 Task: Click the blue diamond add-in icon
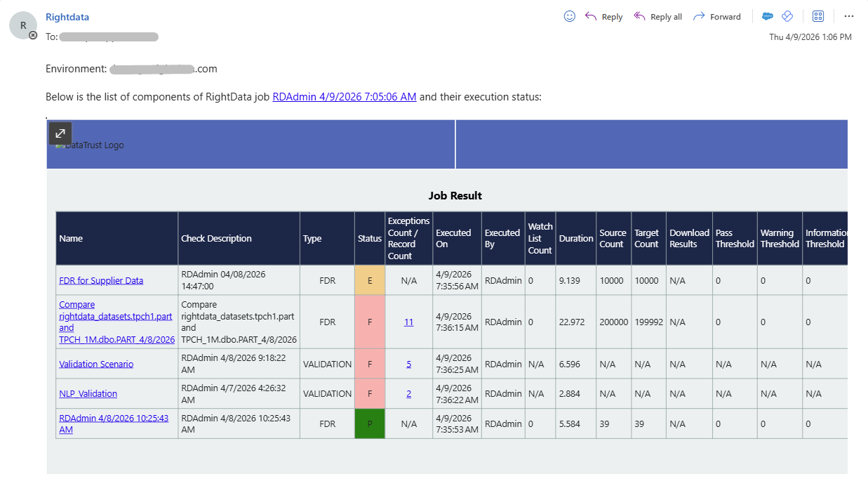(x=787, y=16)
